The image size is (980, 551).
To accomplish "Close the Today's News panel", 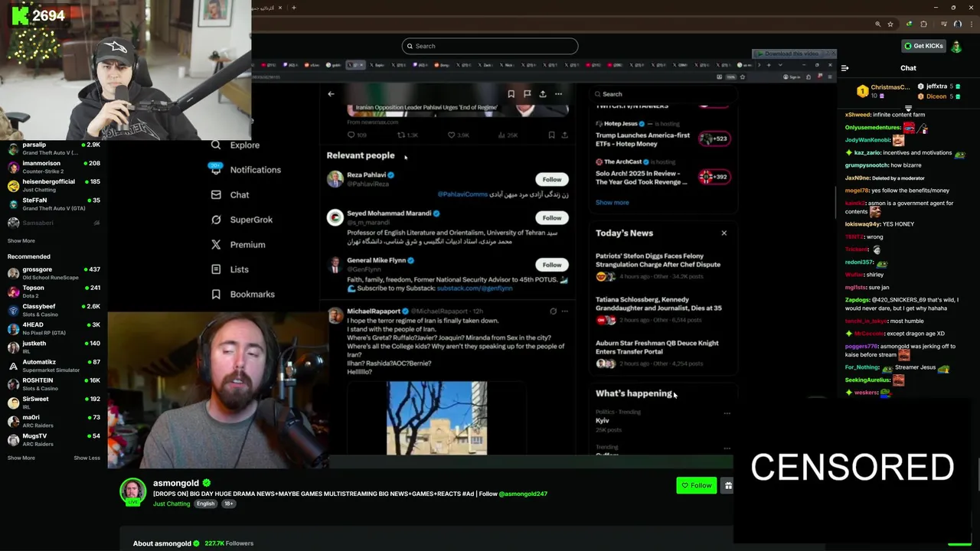I will 724,233.
